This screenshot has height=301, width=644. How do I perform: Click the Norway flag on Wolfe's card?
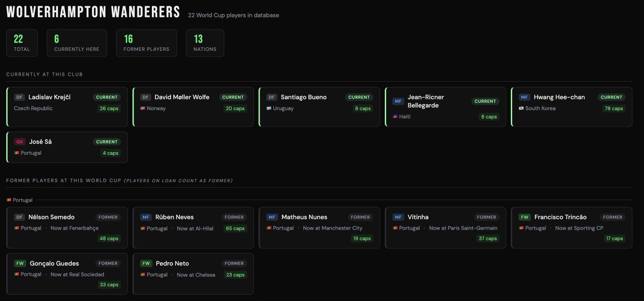pyautogui.click(x=143, y=108)
